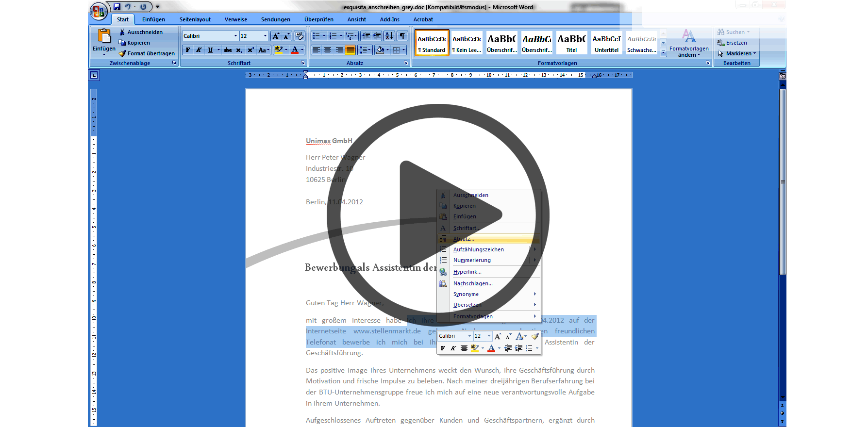The height and width of the screenshot is (427, 868).
Task: Apply the Titel style from the gallery
Action: tap(571, 43)
